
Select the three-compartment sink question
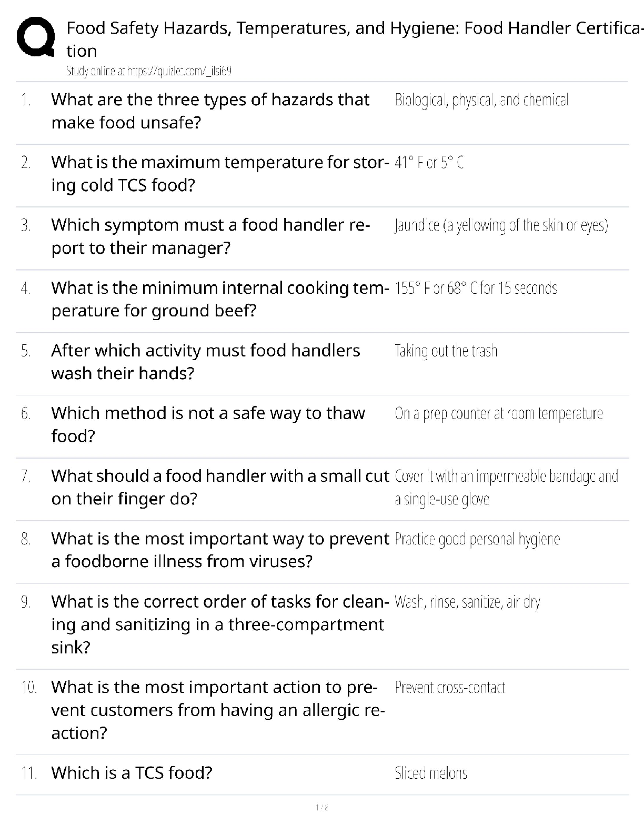click(x=219, y=624)
